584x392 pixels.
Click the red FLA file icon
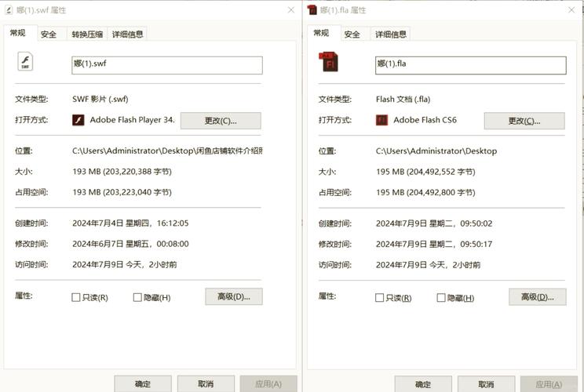328,61
